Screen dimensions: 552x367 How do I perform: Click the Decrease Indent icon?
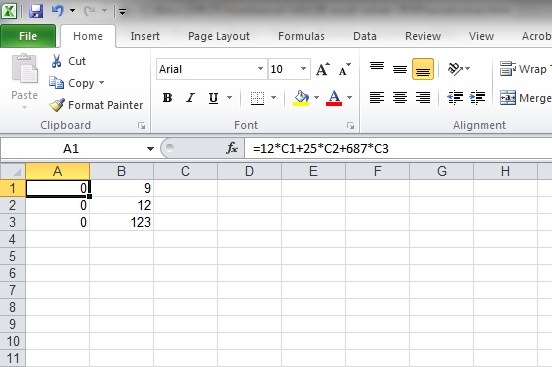(x=455, y=98)
